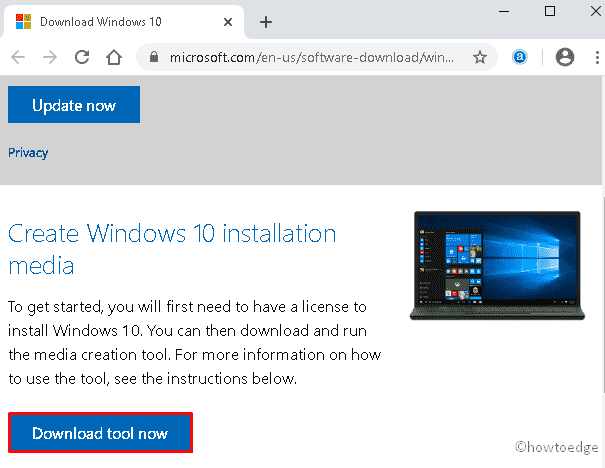The height and width of the screenshot is (468, 605).
Task: Select the Download Windows 10 tab
Action: pyautogui.click(x=123, y=22)
